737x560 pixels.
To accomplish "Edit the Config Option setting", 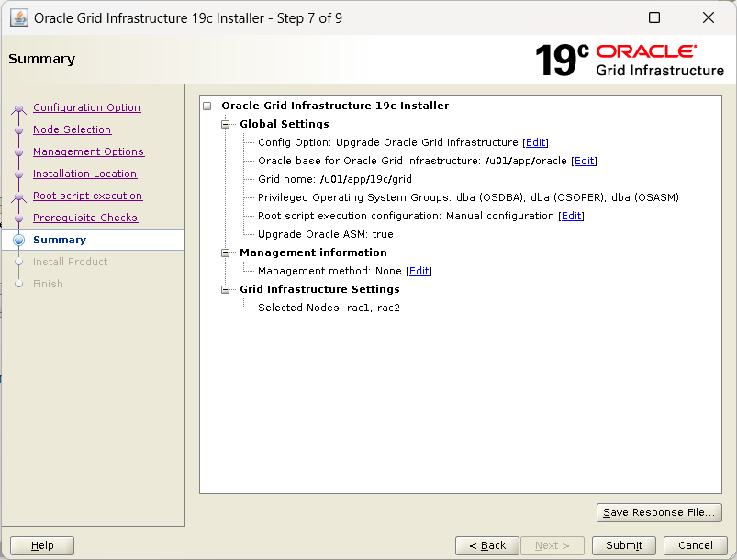I will click(x=535, y=142).
